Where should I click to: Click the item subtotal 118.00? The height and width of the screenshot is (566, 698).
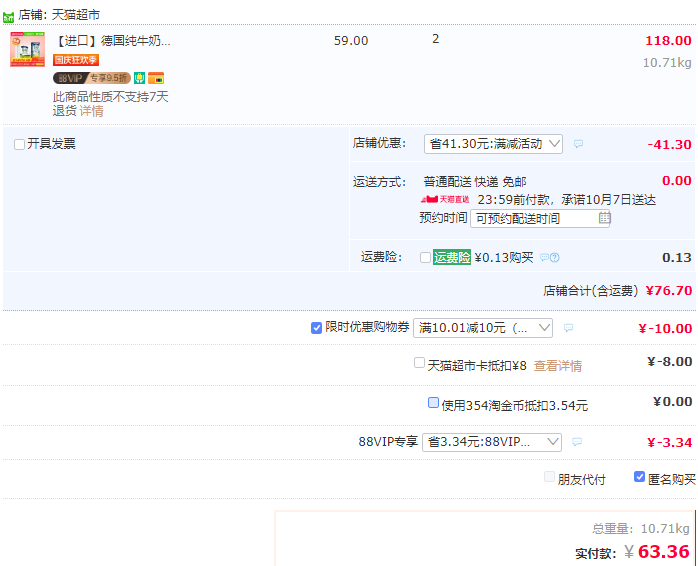[x=669, y=41]
